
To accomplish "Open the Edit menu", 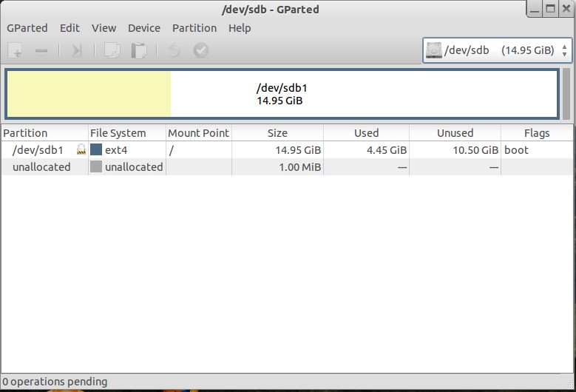I will pos(70,28).
